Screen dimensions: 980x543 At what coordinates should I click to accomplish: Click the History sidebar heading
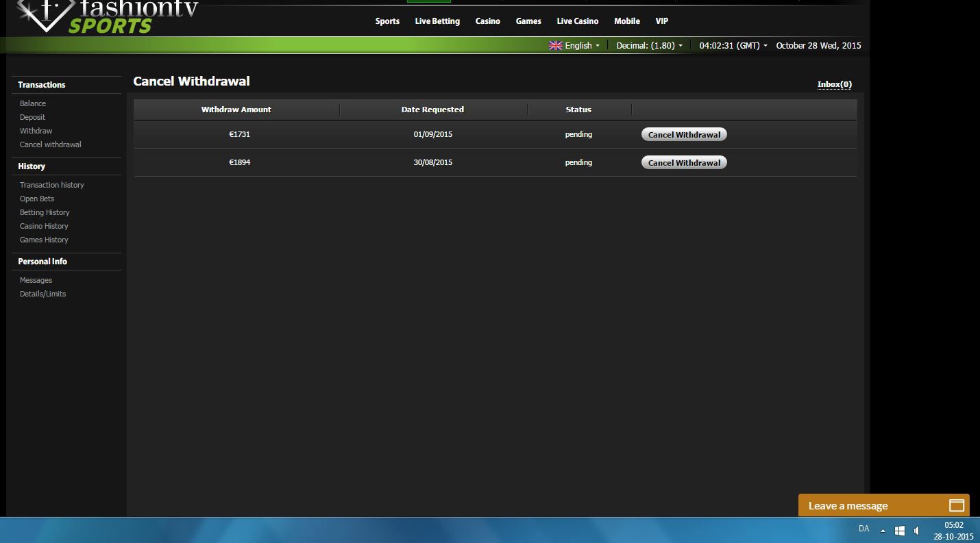coord(32,166)
